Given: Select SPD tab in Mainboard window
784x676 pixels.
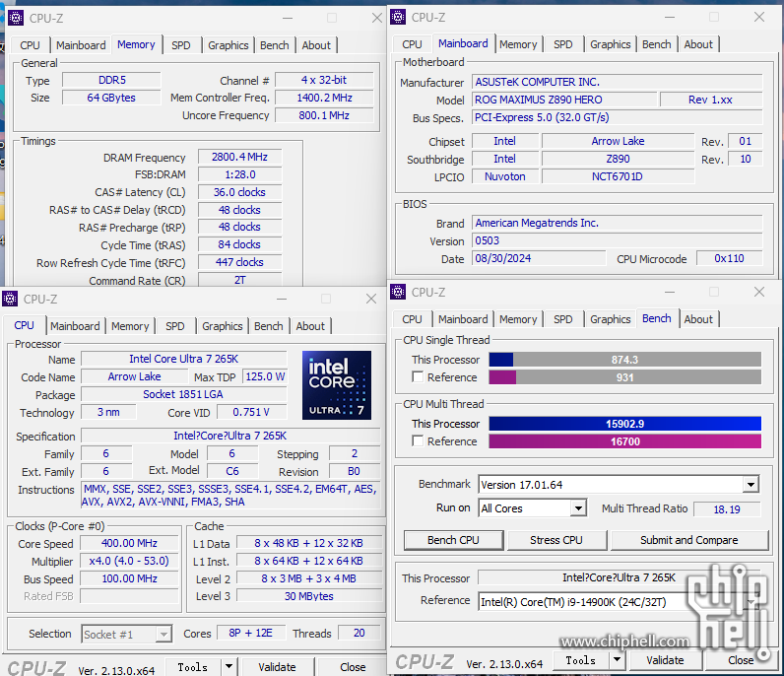Looking at the screenshot, I should [x=563, y=44].
